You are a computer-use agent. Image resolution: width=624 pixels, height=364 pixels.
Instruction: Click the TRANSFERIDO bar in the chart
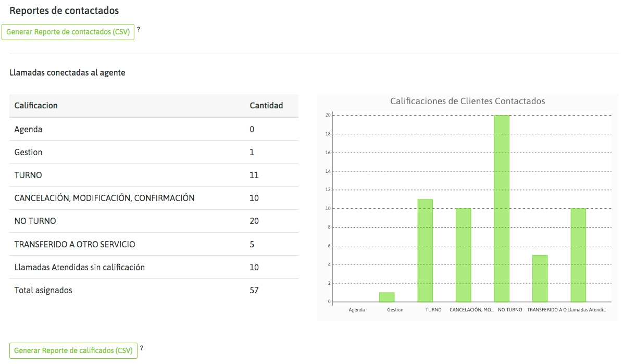540,279
